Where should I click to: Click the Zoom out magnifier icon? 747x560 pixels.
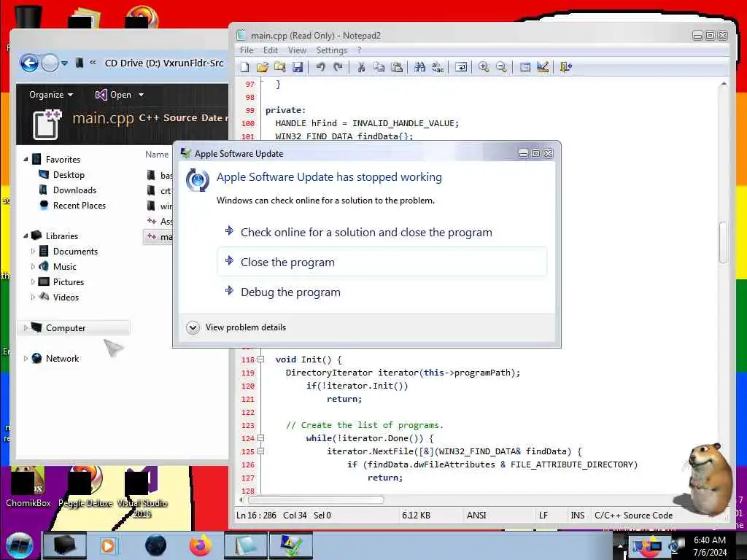tap(501, 67)
